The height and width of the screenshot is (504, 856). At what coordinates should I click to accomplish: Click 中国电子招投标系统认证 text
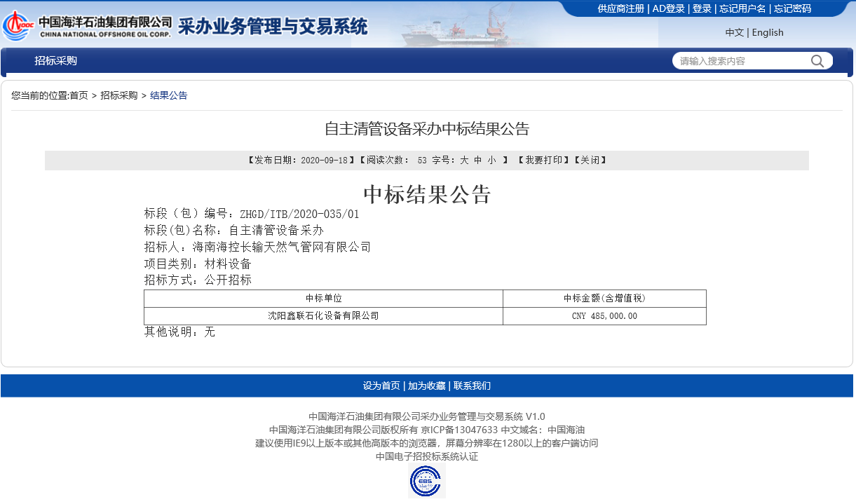(427, 456)
